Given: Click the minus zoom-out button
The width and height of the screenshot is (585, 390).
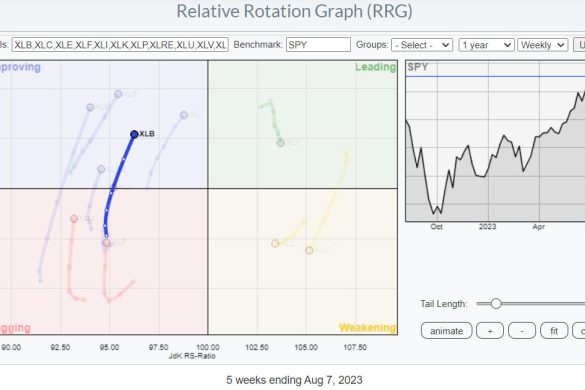Looking at the screenshot, I should coord(522,331).
